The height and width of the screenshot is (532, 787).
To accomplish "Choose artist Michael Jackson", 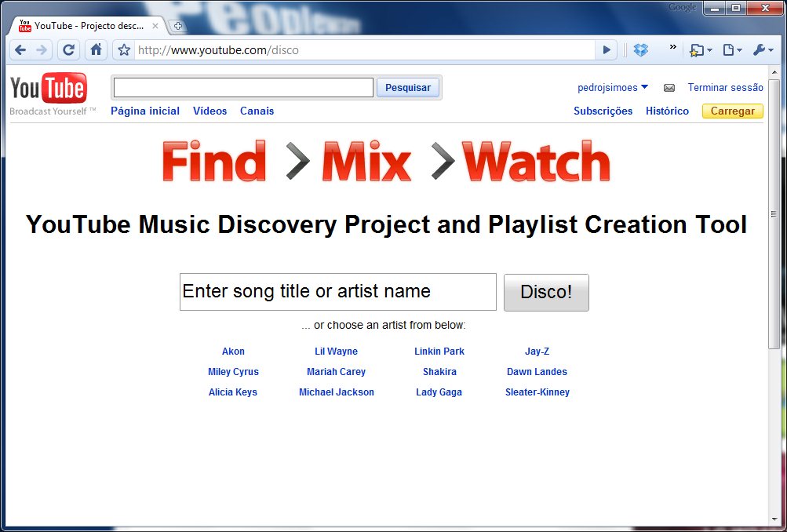I will click(337, 392).
